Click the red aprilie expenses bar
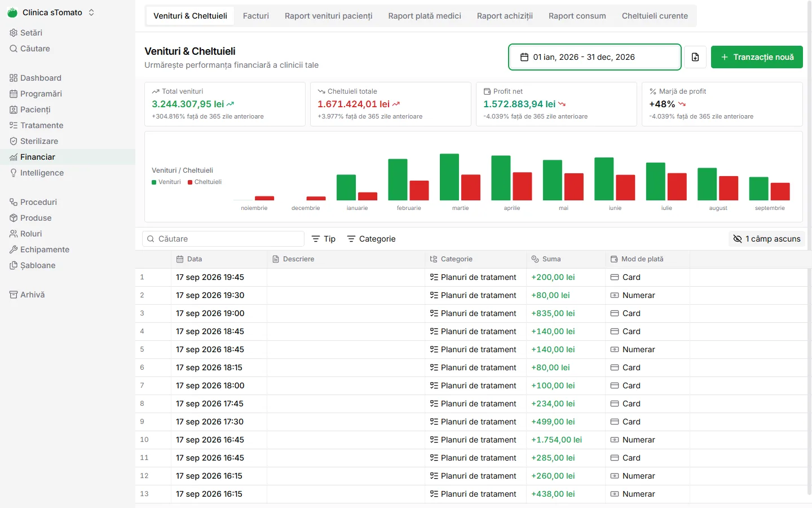This screenshot has height=508, width=812. pos(522,186)
